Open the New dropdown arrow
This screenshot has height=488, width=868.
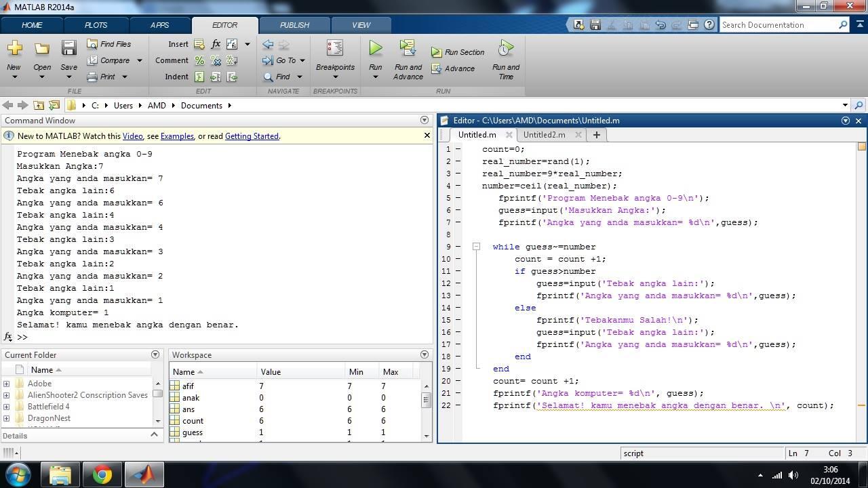pyautogui.click(x=14, y=77)
